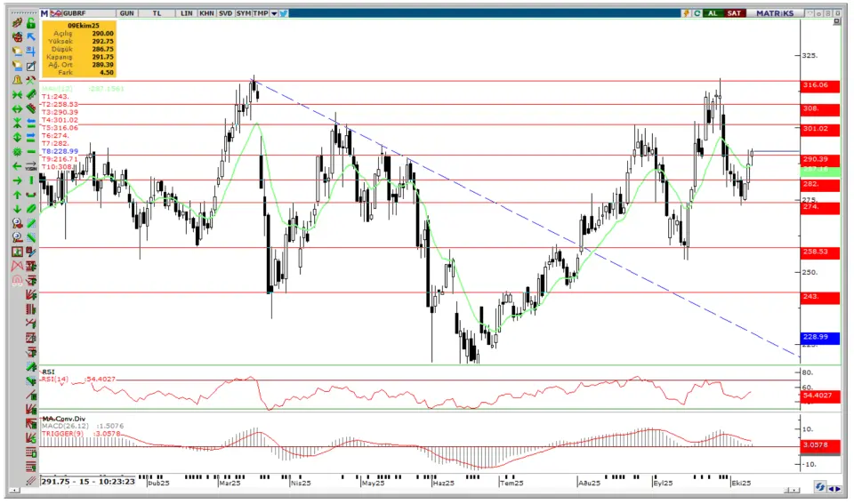The height and width of the screenshot is (504, 854).
Task: Toggle the SVD option in header
Action: point(225,13)
